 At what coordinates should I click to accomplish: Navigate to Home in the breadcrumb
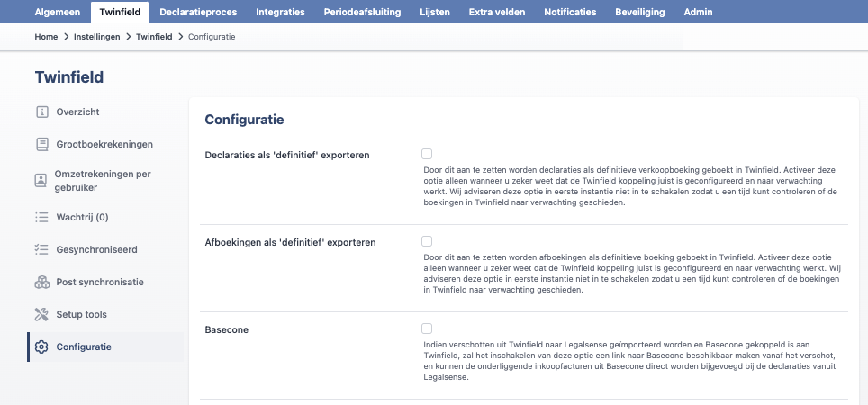pos(46,37)
